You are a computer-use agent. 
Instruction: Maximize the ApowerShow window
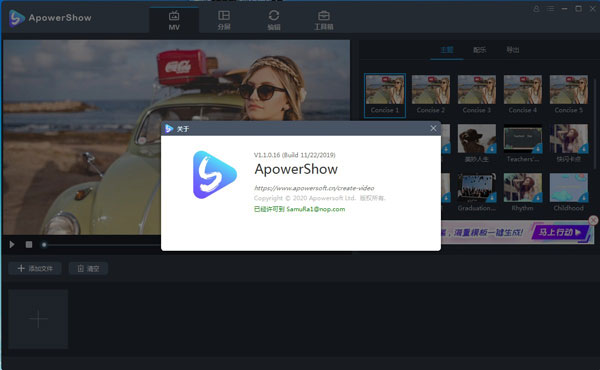tap(579, 8)
